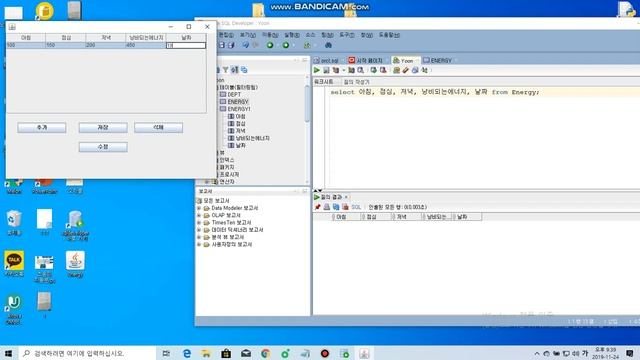Click the filter funnel icon in connections panel
640x360 pixels.
[225, 70]
